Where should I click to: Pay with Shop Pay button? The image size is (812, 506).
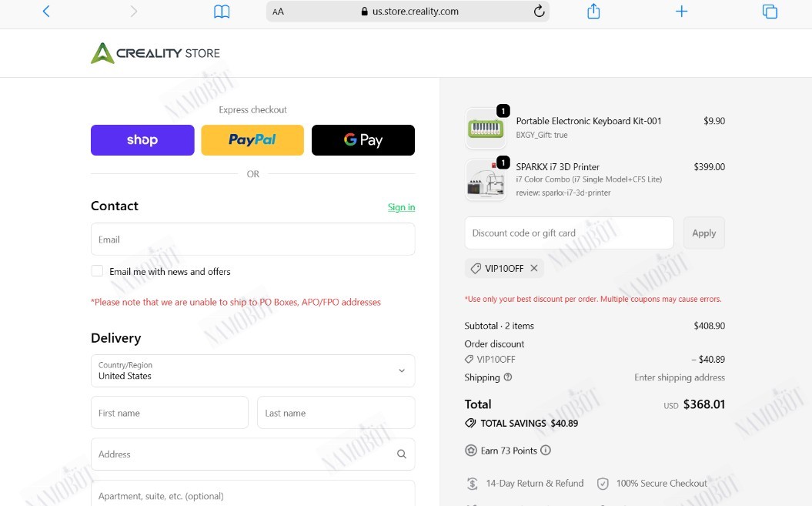(x=142, y=140)
